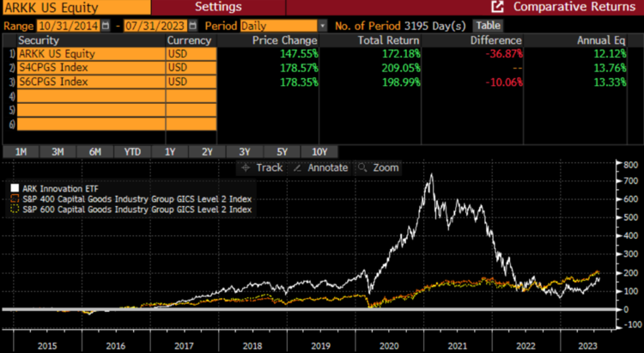Open the start date calendar picker
Screen dimensions: 644x353
[x=106, y=26]
